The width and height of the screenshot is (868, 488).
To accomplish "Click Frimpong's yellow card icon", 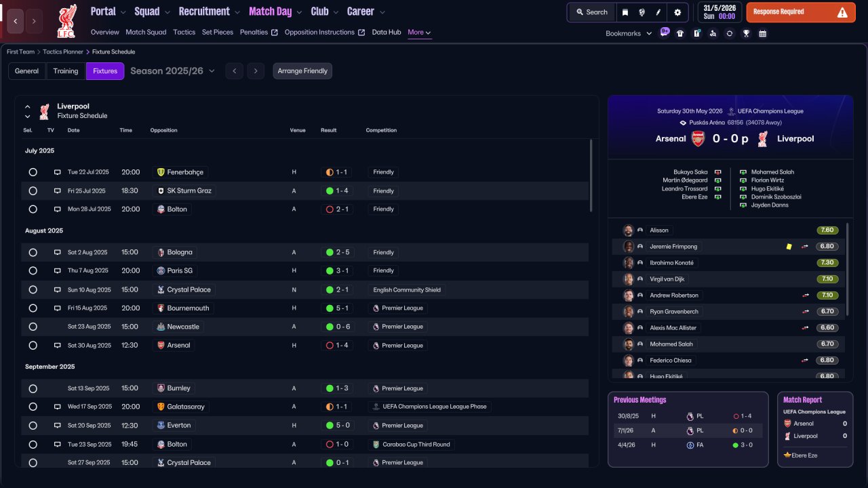I will [x=789, y=247].
